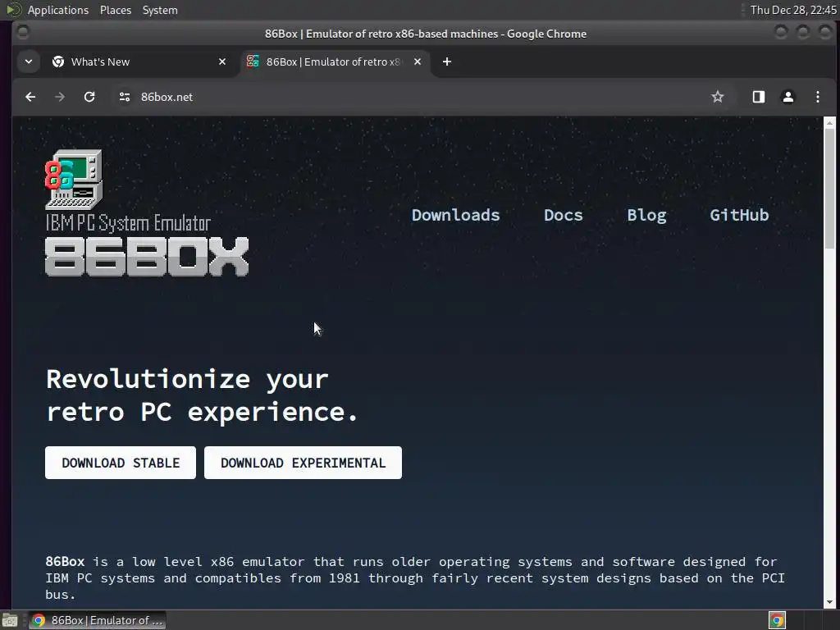
Task: Open Chrome side panel
Action: (759, 97)
